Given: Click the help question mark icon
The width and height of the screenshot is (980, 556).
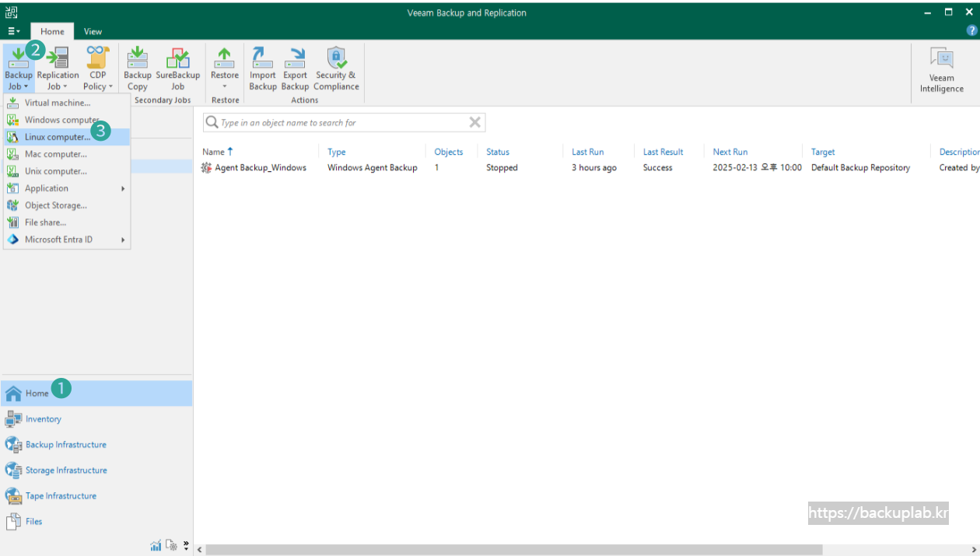Looking at the screenshot, I should (971, 30).
